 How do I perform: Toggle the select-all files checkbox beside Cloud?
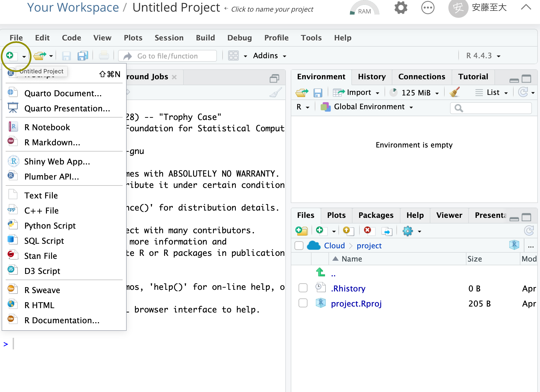point(299,246)
